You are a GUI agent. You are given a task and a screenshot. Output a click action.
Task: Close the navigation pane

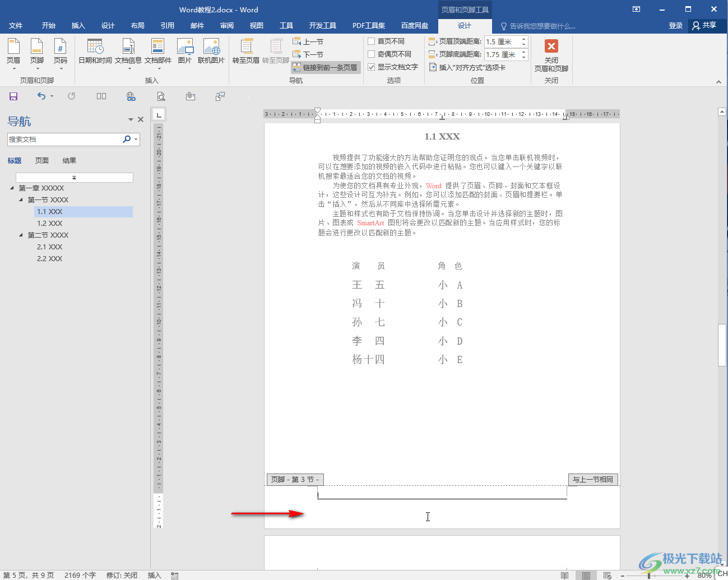(141, 119)
